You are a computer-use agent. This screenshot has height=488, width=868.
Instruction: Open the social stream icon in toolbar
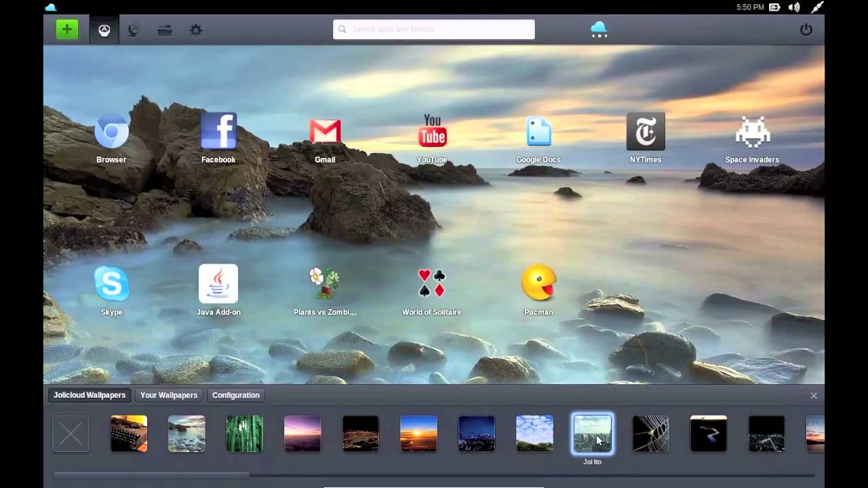click(134, 30)
